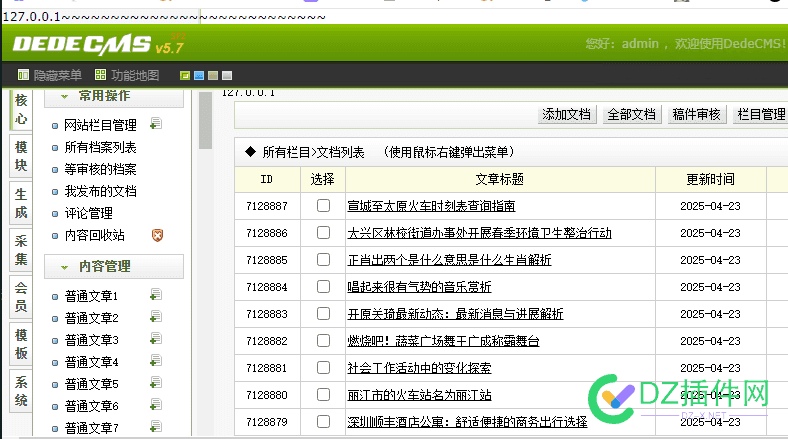Select the white skin theme icon
Screen dimensions: 788x439
coord(227,75)
